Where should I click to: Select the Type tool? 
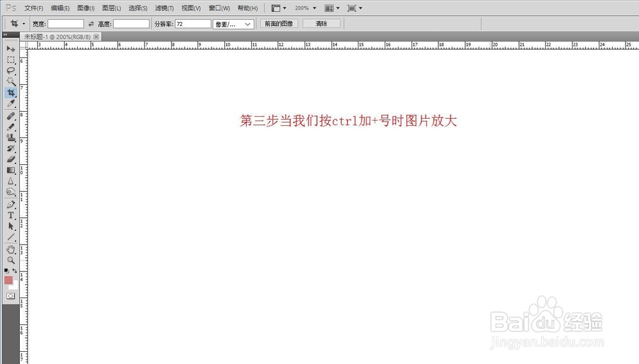tap(11, 215)
